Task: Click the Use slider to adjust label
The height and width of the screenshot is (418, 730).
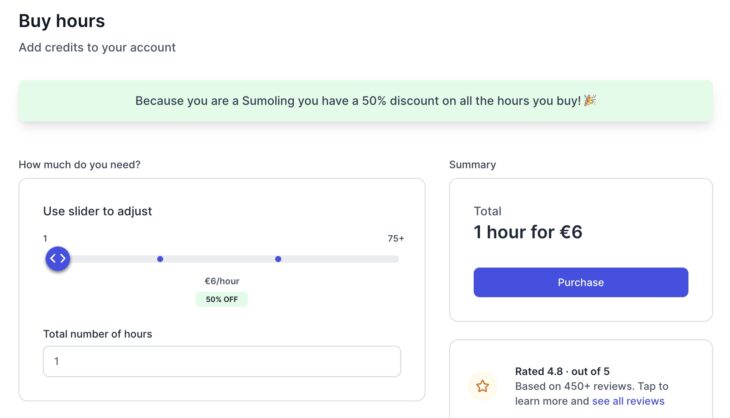Action: [x=97, y=211]
